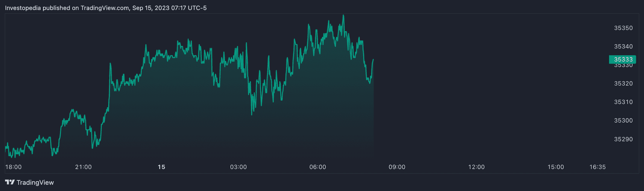Click the 16:35 time axis label
644x191 pixels.
(598, 167)
